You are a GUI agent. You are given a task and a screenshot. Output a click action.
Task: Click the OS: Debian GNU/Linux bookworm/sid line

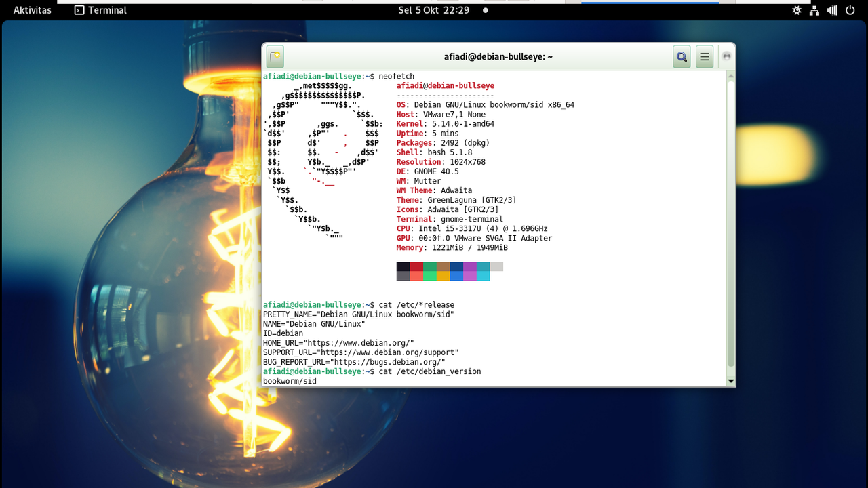click(x=486, y=105)
